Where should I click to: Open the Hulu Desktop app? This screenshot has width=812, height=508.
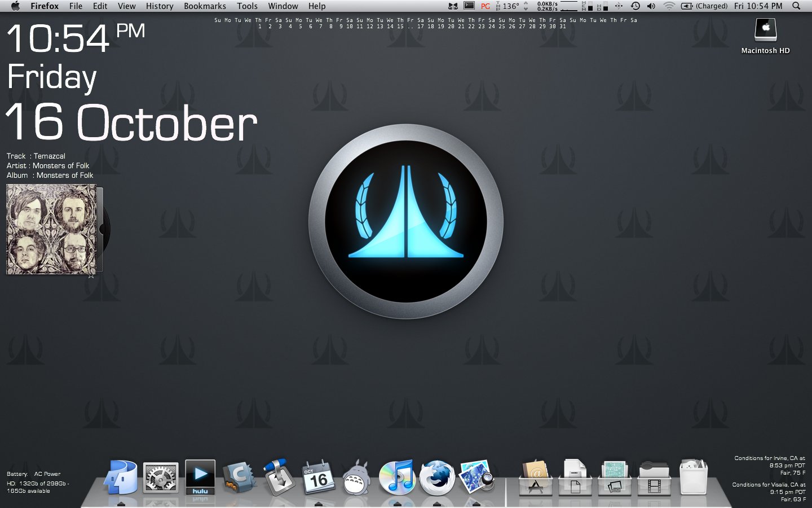tap(200, 478)
